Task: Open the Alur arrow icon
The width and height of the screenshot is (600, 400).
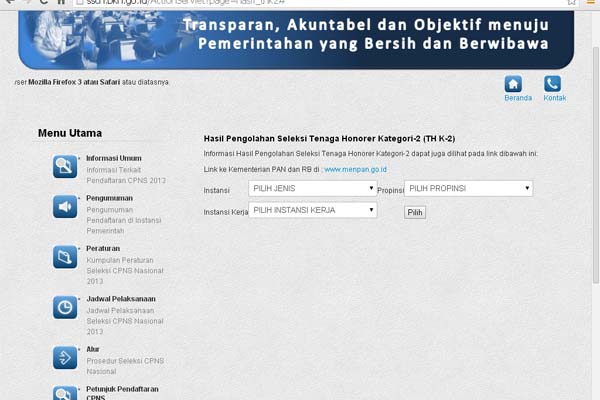Action: click(x=65, y=358)
